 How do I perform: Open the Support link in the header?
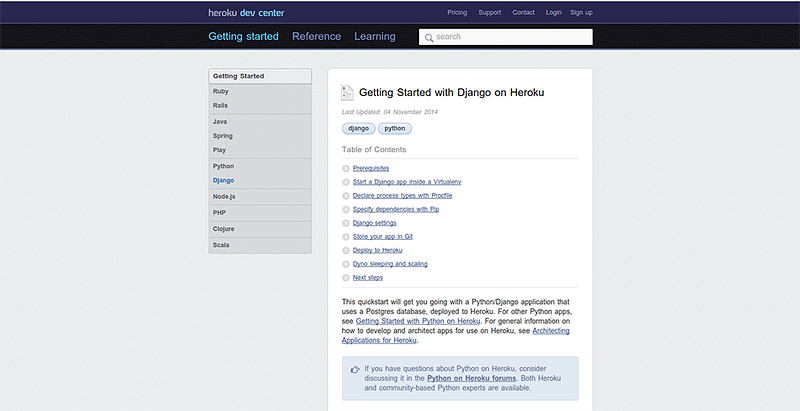click(x=490, y=12)
